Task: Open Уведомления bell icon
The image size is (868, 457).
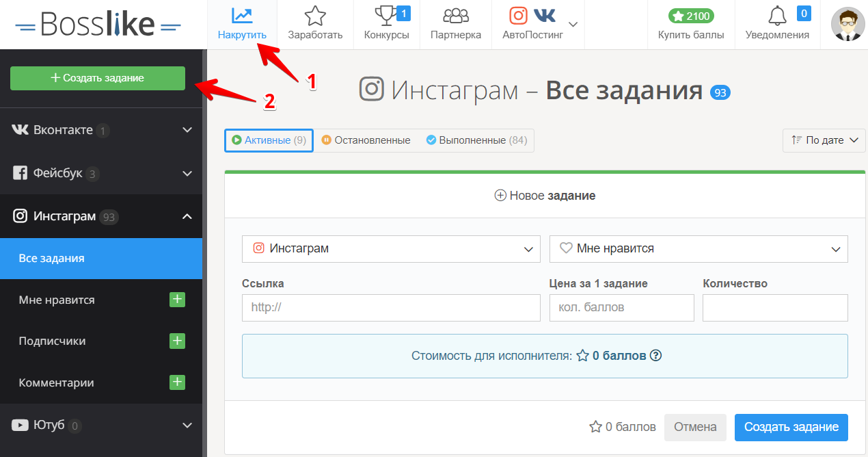Action: point(777,16)
